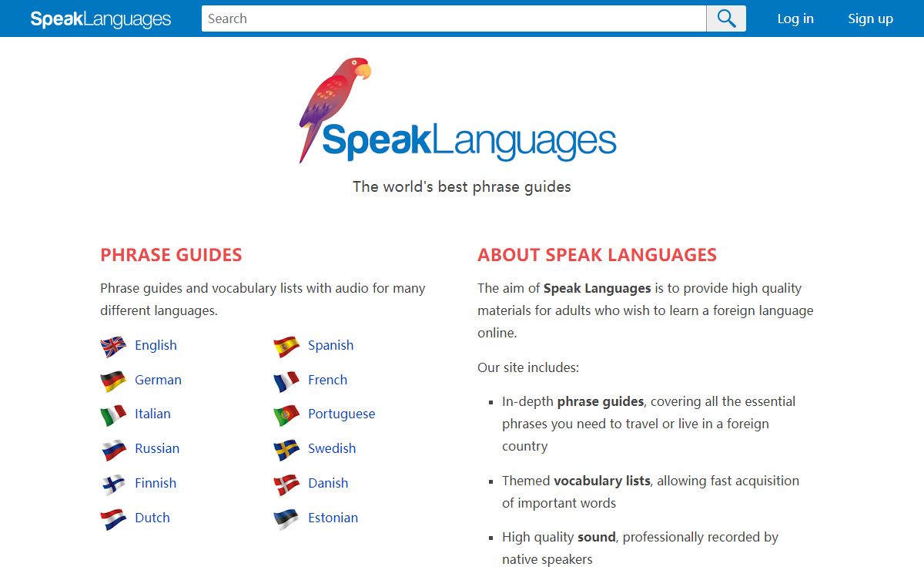Image resolution: width=924 pixels, height=570 pixels.
Task: Click the tagline "The world's best phrase guides"
Action: 462,186
